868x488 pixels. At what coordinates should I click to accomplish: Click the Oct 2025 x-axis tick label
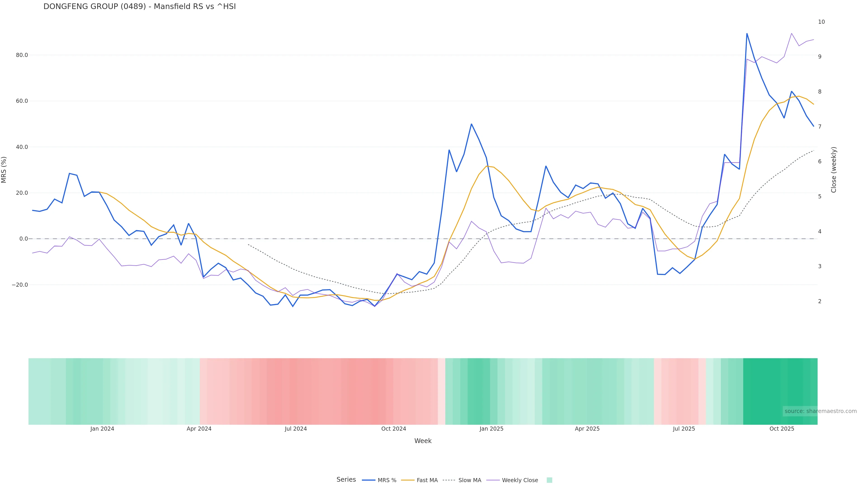[782, 429]
